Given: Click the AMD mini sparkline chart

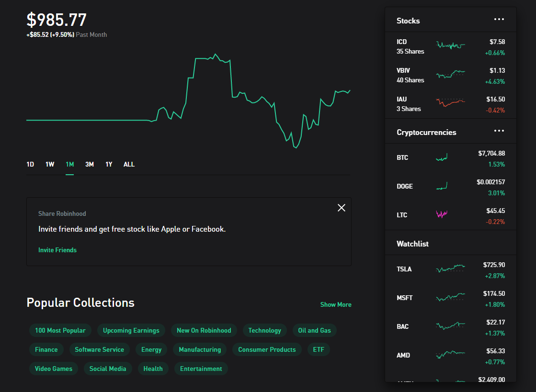Looking at the screenshot, I should tap(451, 355).
